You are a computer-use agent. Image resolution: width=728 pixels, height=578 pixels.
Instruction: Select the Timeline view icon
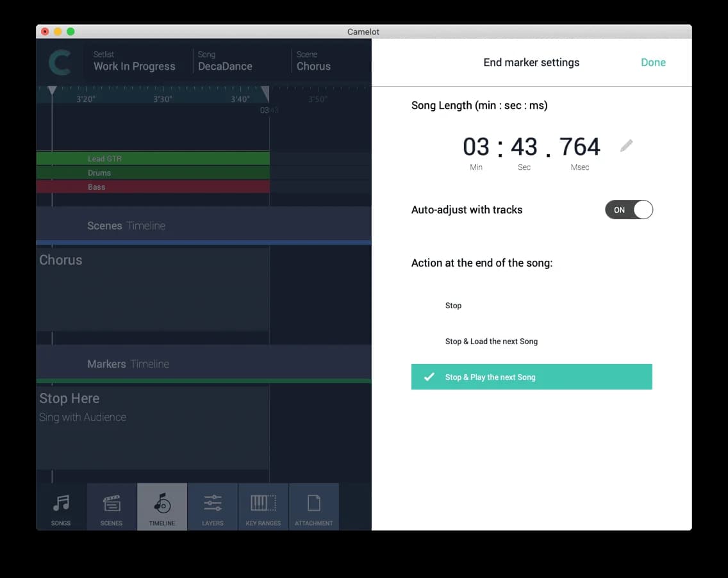pyautogui.click(x=161, y=506)
